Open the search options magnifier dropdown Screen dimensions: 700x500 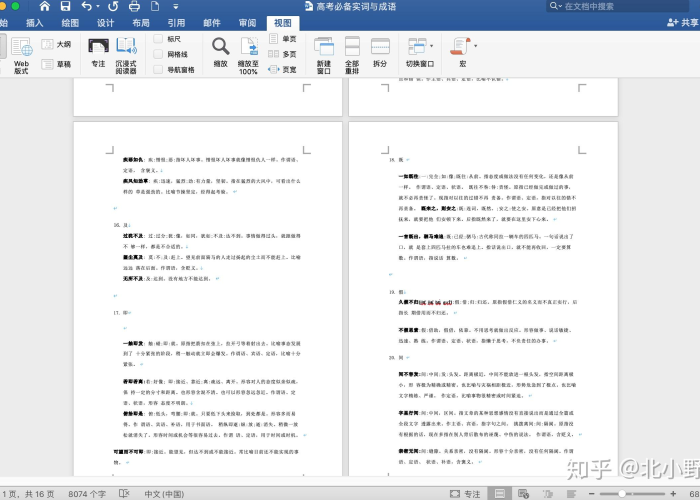pyautogui.click(x=556, y=6)
